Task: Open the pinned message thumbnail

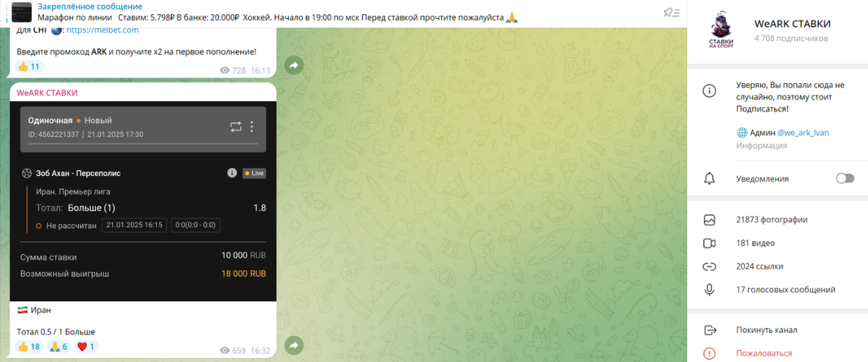Action: point(22,12)
